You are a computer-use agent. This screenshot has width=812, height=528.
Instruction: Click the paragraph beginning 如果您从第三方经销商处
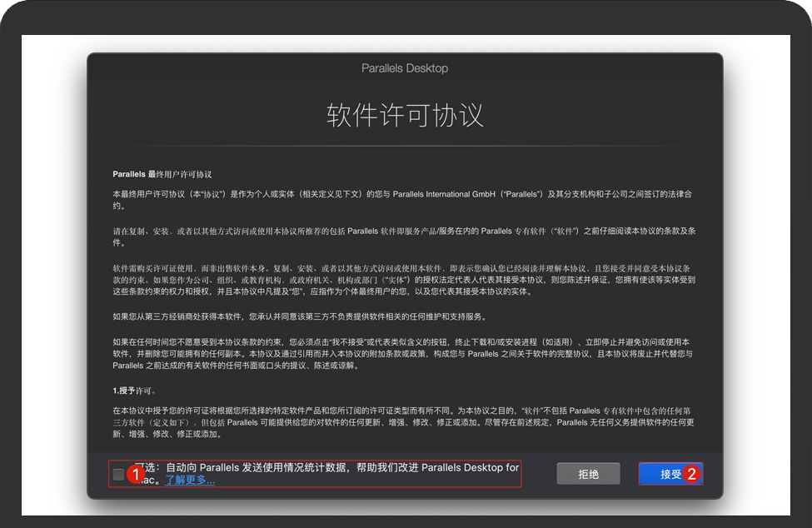point(301,316)
